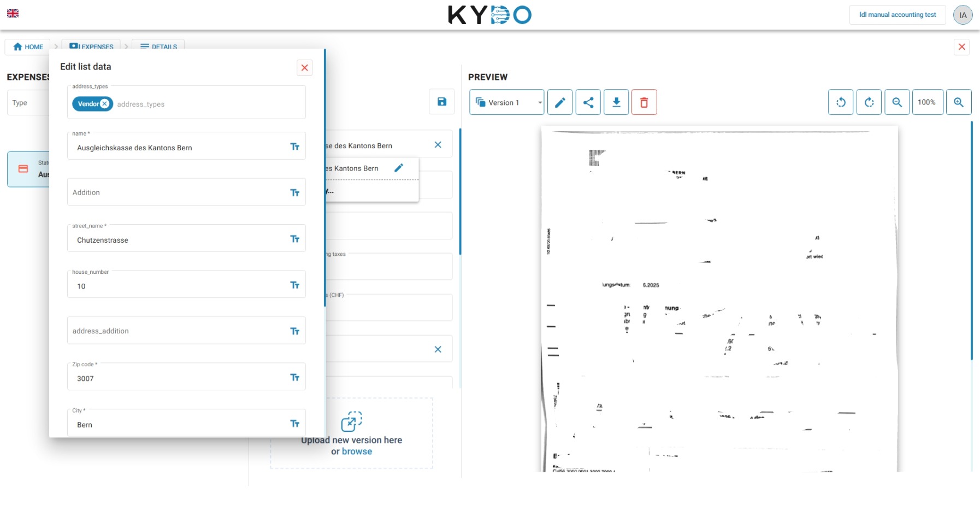This screenshot has height=522, width=980.
Task: Click the dialog's vertical scrollbar
Action: 325,178
